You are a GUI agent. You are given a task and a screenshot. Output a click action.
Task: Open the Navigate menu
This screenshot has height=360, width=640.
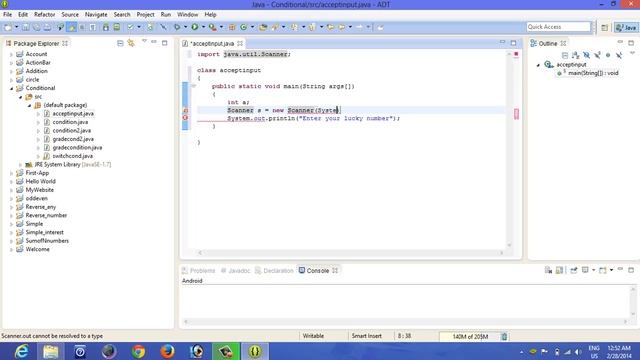(x=96, y=14)
